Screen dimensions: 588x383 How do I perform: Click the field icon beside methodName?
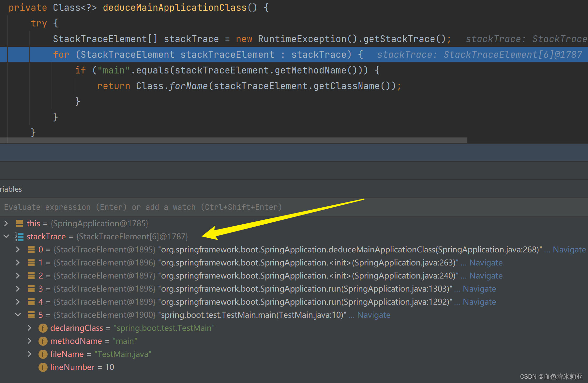(43, 341)
